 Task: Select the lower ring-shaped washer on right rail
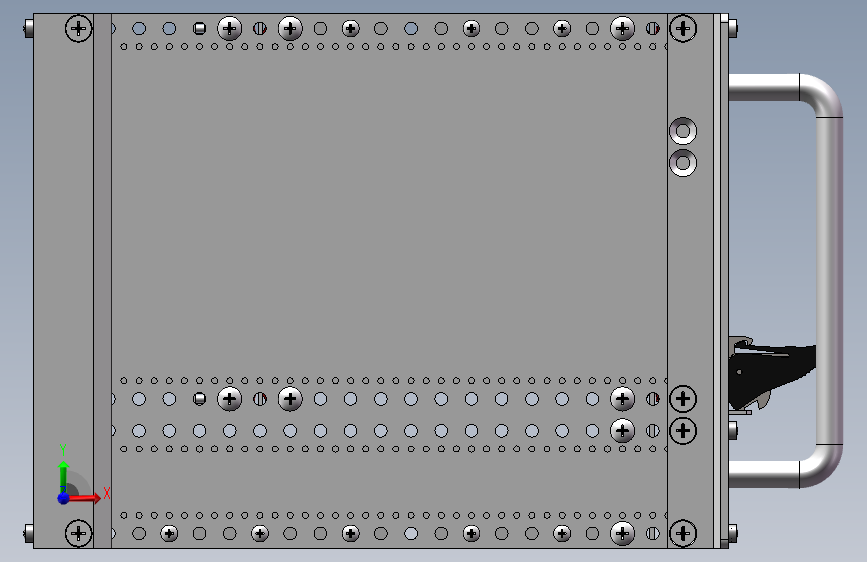683,163
